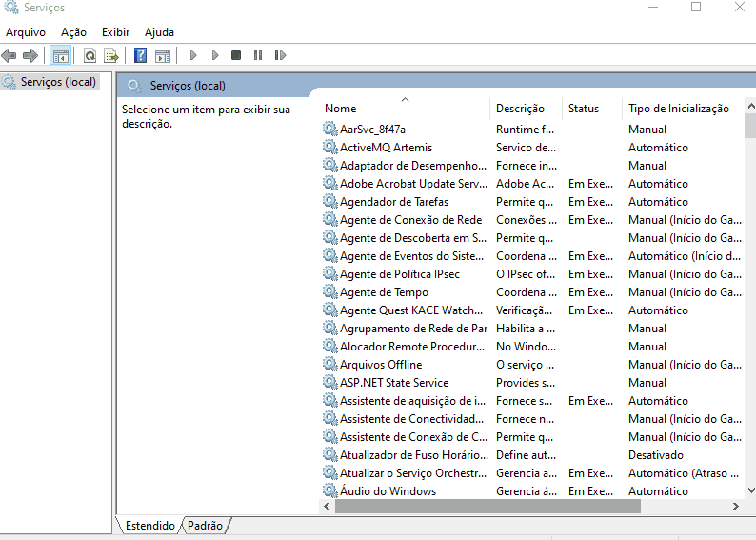Click the Automático (Atraso ... startup type cell

click(684, 473)
